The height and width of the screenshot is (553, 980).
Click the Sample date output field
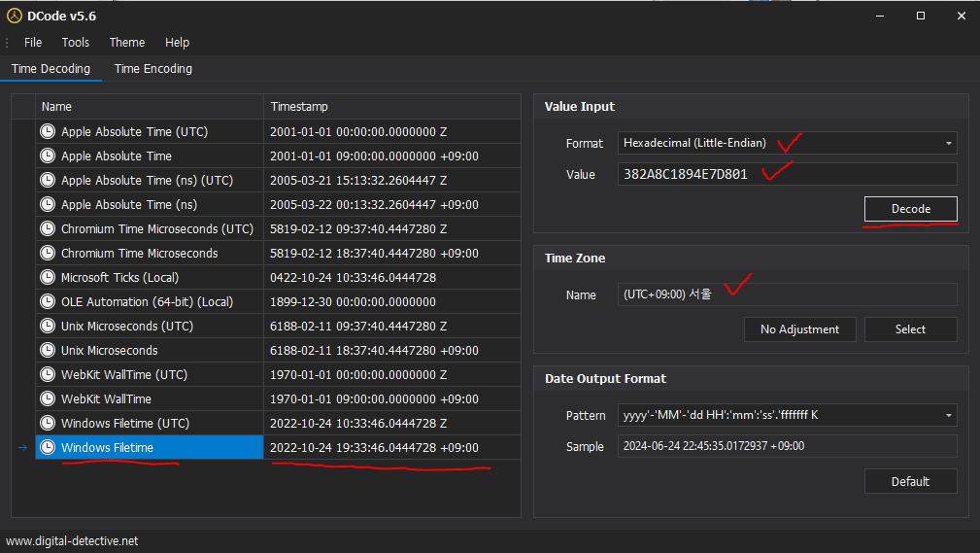click(787, 446)
